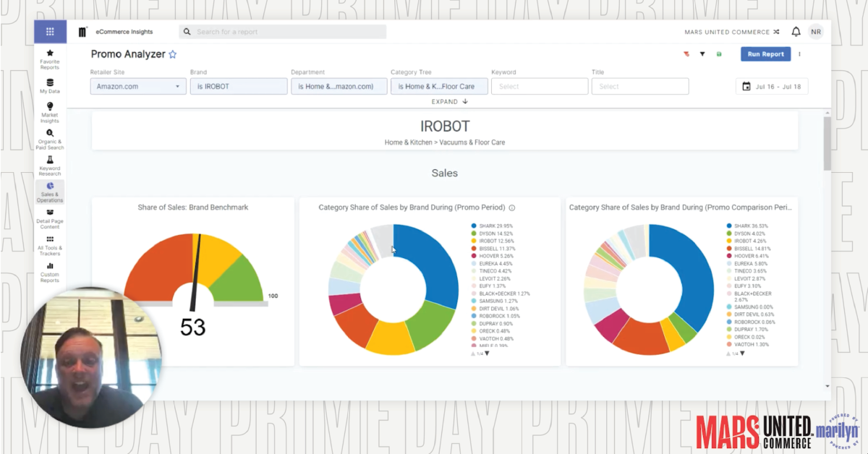Open Market Insights in sidebar

pos(50,112)
